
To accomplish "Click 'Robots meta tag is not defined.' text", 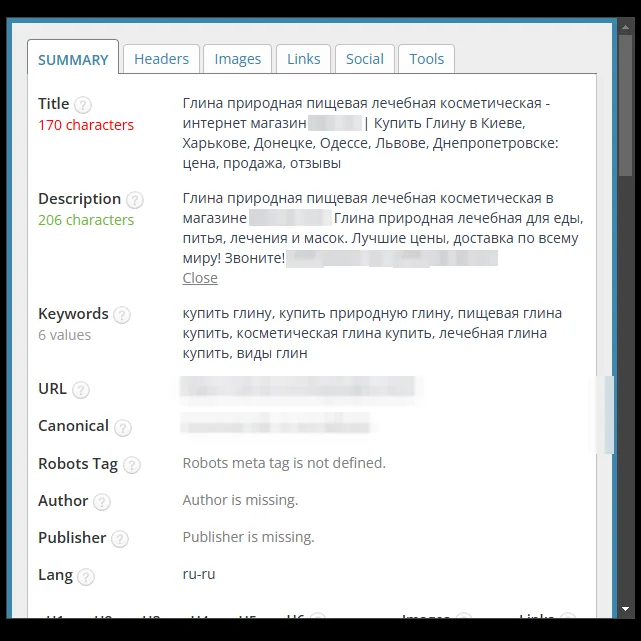I will pyautogui.click(x=284, y=463).
